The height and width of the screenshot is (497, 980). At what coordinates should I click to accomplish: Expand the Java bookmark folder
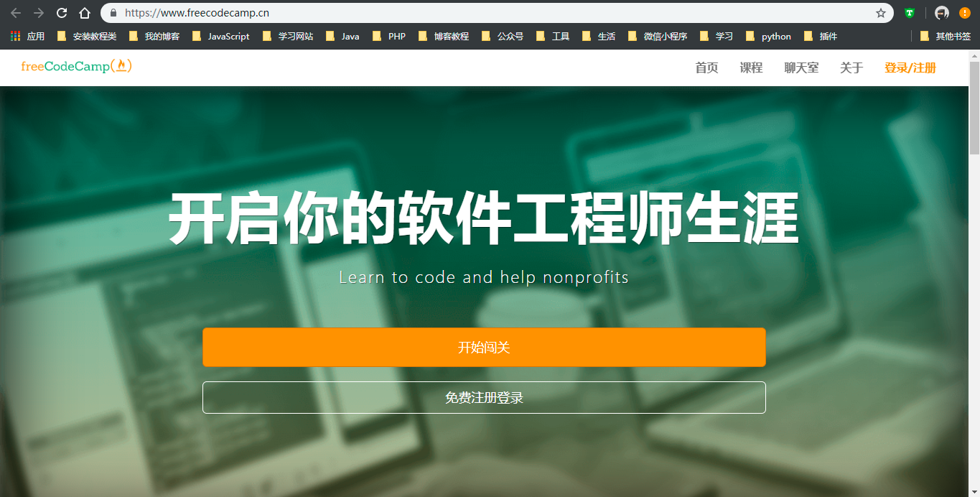tap(342, 36)
